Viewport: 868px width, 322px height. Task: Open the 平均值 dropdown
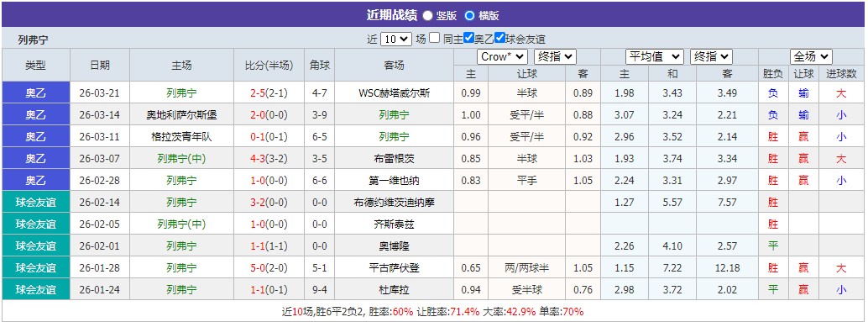coord(655,56)
